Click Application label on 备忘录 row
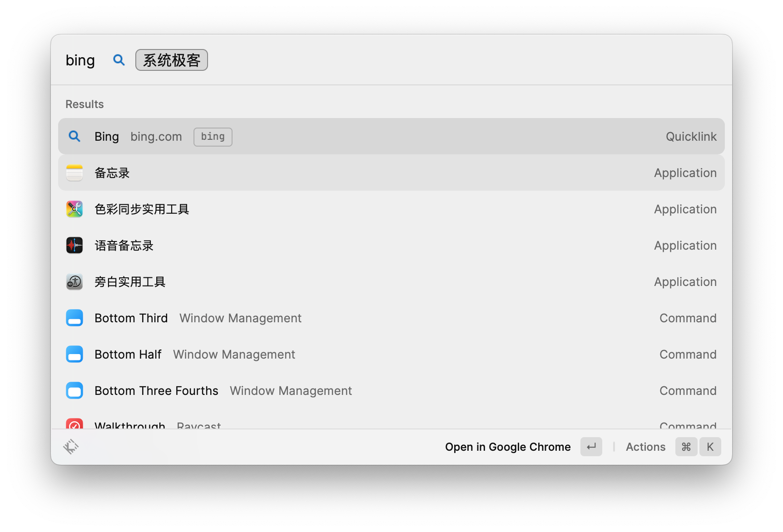783x532 pixels. 685,173
